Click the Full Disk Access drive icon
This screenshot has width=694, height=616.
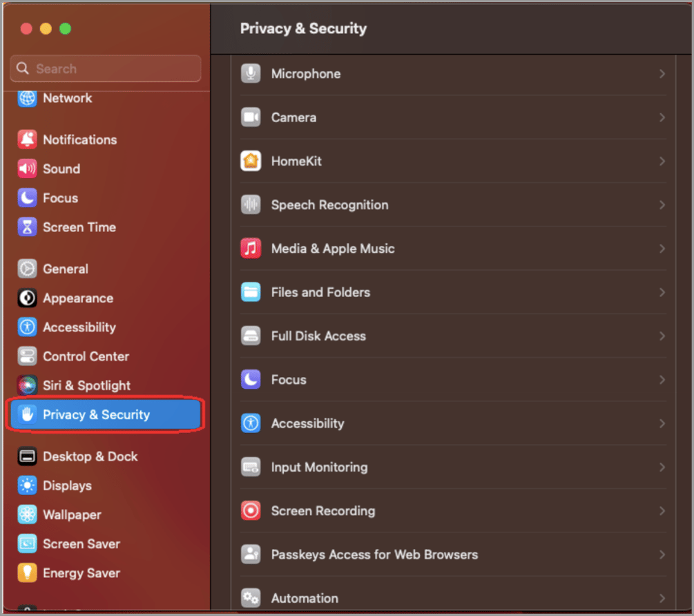click(250, 336)
